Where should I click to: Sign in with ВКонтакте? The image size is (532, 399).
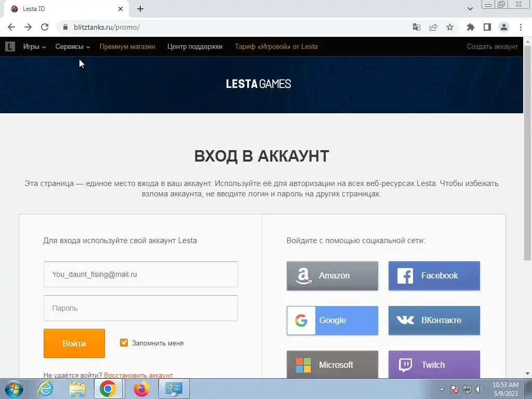434,320
